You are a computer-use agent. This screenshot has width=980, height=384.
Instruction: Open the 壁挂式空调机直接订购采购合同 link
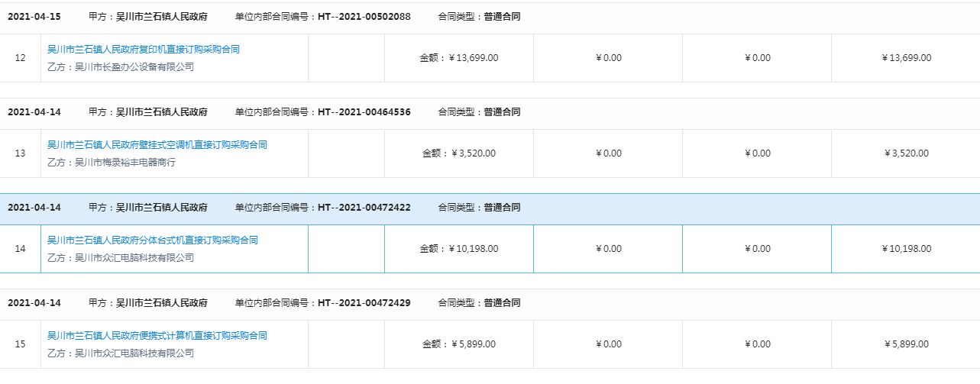click(157, 145)
